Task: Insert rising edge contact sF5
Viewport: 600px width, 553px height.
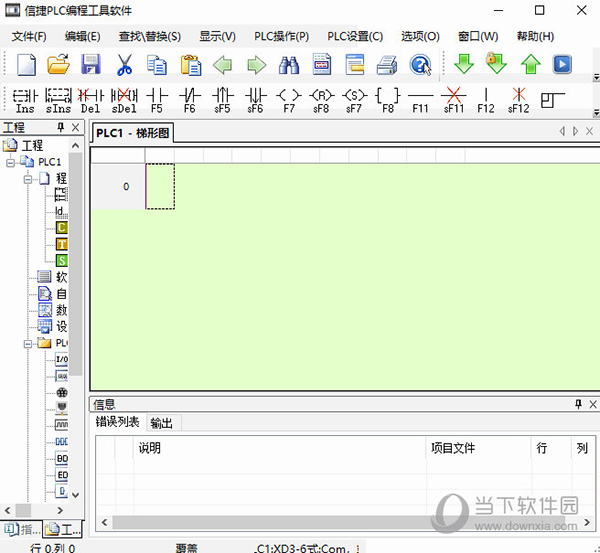Action: (223, 101)
